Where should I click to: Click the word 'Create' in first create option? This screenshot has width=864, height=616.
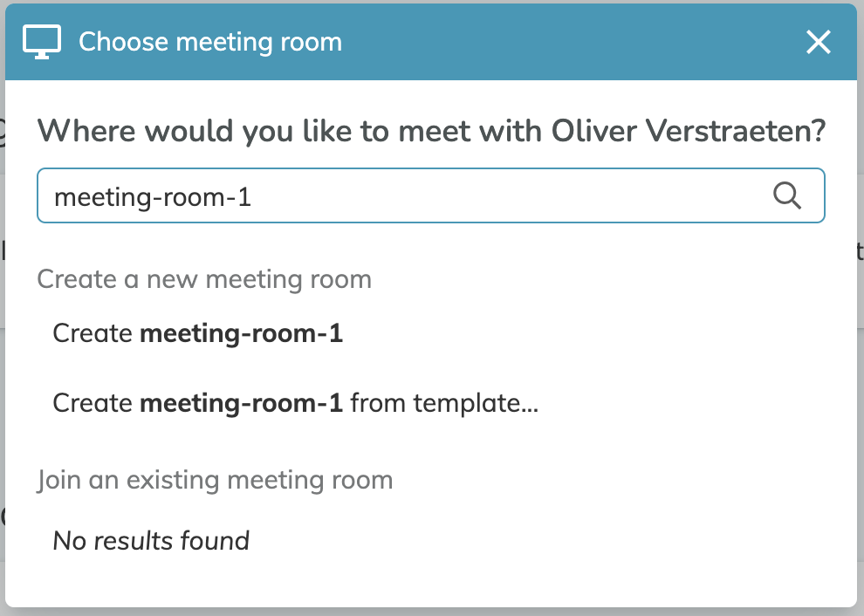click(93, 333)
